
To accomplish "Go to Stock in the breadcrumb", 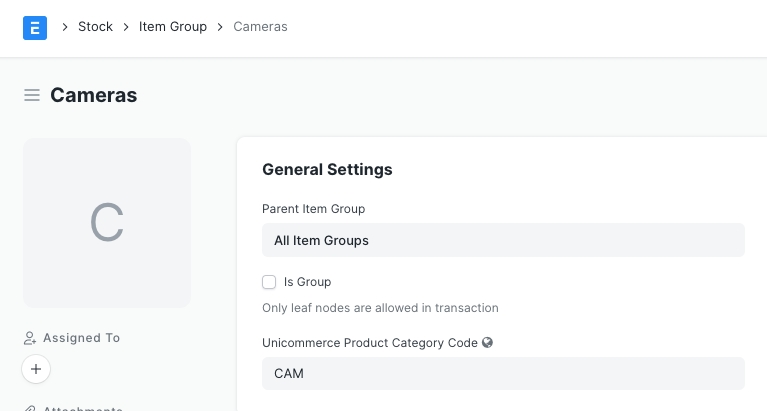I will click(95, 27).
